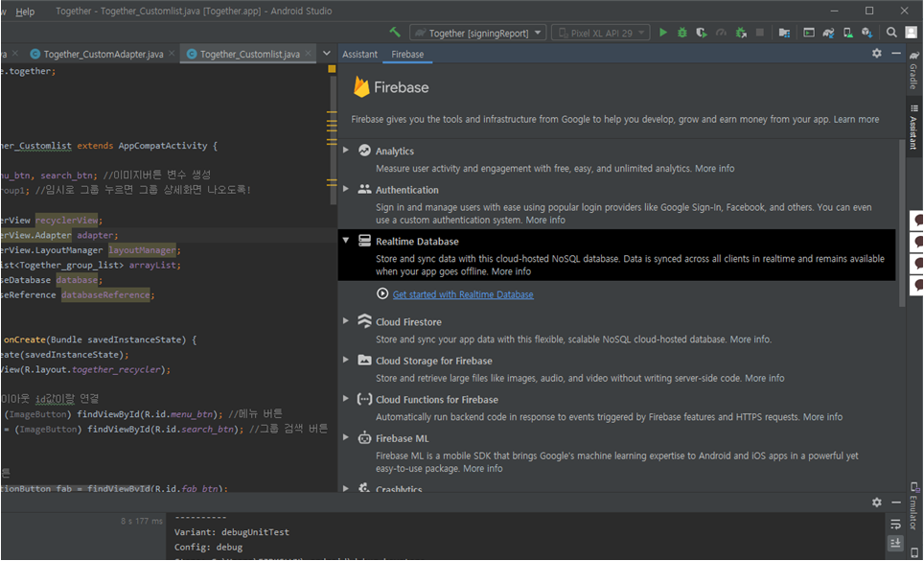
Task: Click More info under Analytics
Action: click(714, 169)
